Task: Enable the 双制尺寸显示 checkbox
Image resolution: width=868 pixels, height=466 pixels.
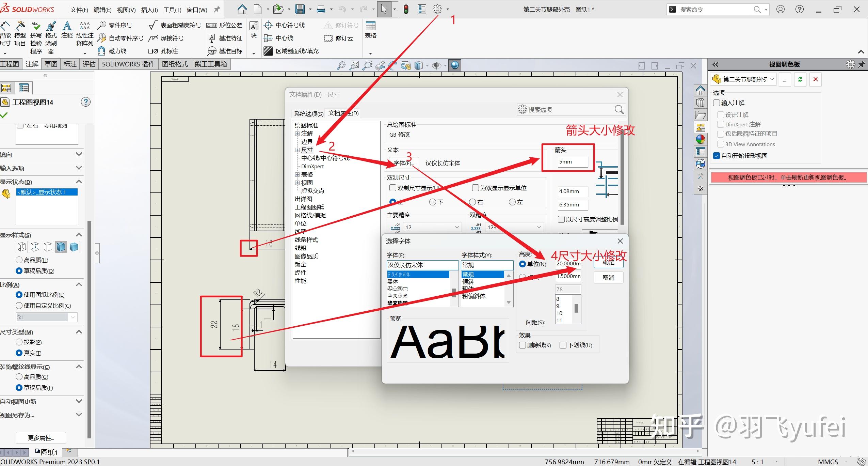Action: 392,188
